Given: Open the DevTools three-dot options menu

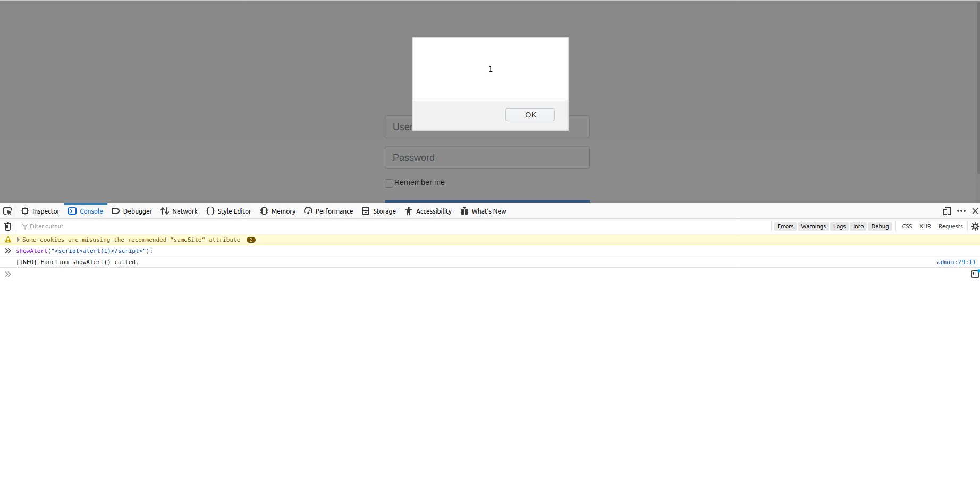Looking at the screenshot, I should coord(961,211).
